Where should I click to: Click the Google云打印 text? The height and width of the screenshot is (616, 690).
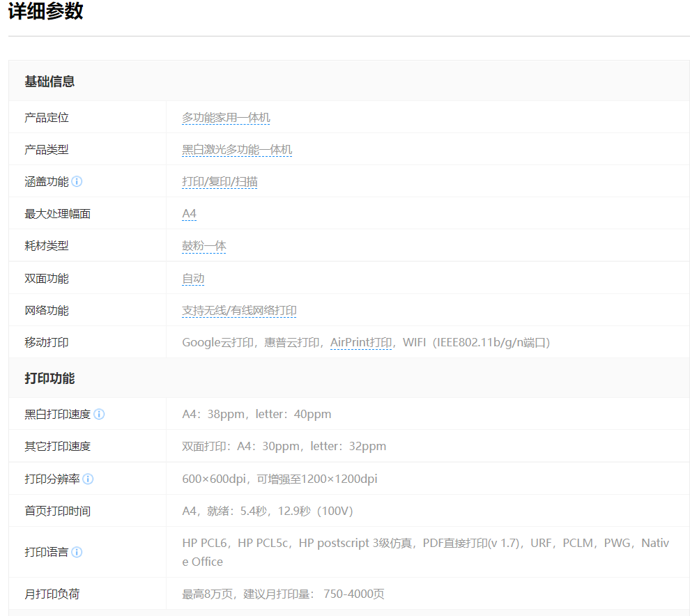tap(218, 342)
